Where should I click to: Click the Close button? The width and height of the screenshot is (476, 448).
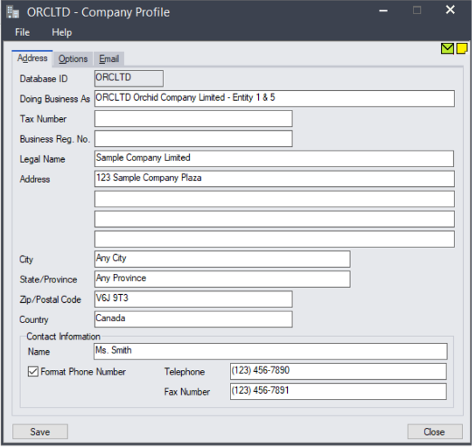pyautogui.click(x=434, y=431)
